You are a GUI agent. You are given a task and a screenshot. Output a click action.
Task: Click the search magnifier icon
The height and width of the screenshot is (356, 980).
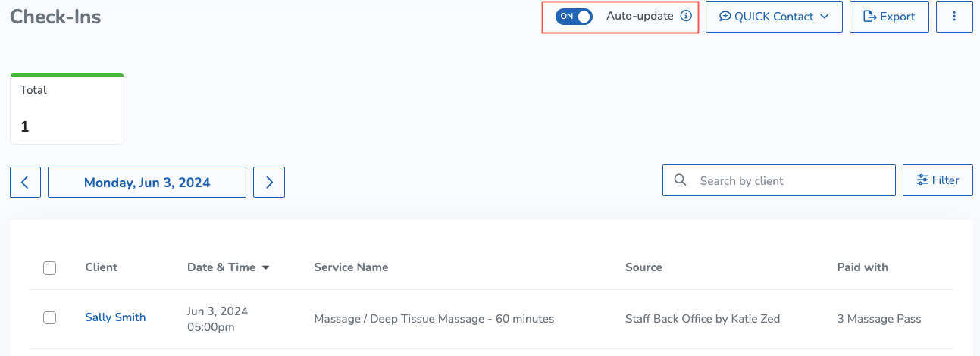coord(680,180)
